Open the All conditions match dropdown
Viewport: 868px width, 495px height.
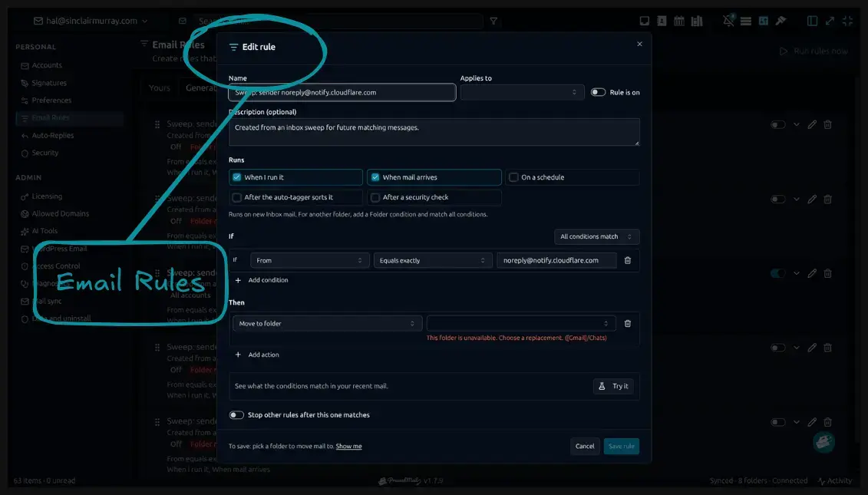pos(597,236)
